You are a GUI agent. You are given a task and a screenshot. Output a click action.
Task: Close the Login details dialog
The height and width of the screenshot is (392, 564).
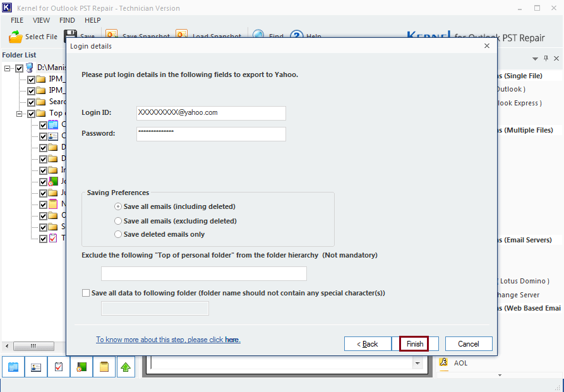click(x=487, y=45)
